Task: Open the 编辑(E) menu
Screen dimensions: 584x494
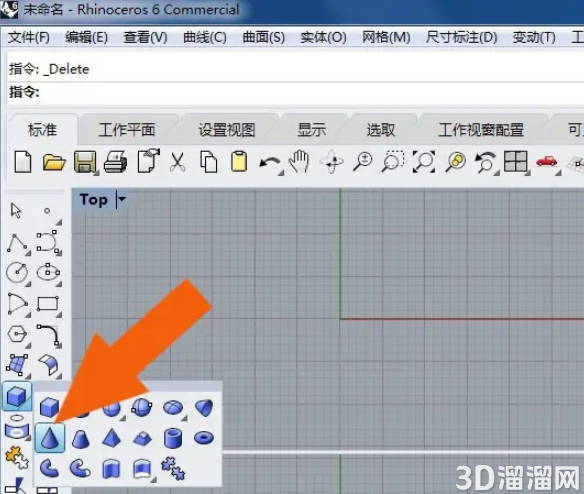Action: tap(86, 37)
